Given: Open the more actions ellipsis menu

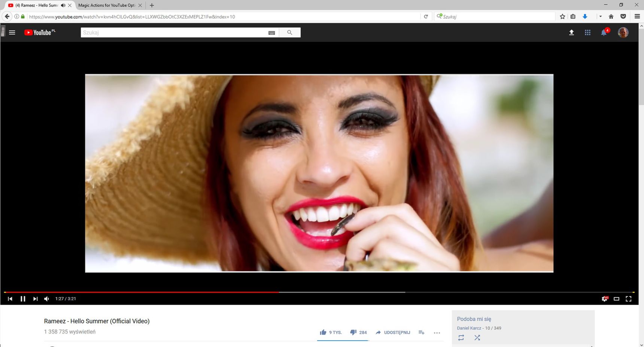Looking at the screenshot, I should click(x=437, y=333).
